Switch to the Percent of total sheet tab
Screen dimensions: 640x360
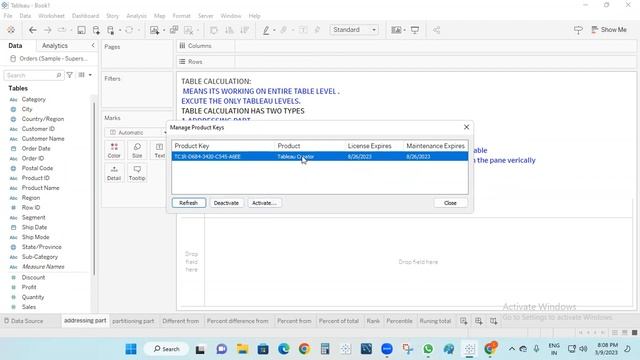(339, 321)
